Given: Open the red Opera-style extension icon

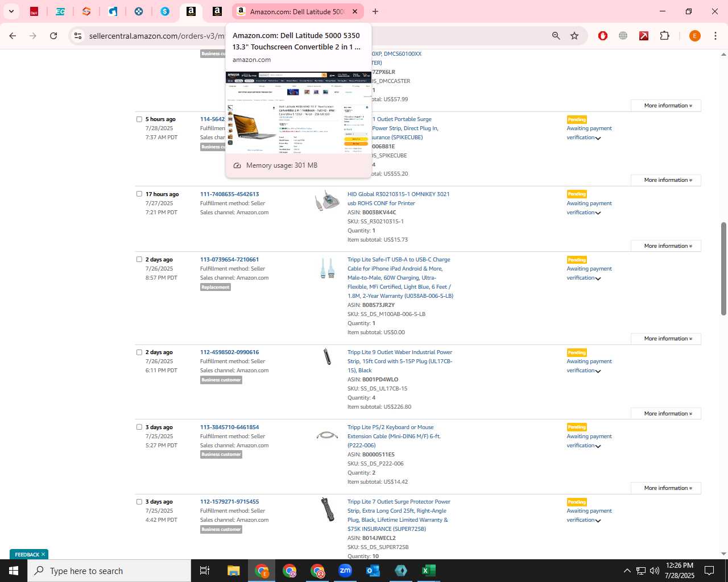Looking at the screenshot, I should point(603,36).
